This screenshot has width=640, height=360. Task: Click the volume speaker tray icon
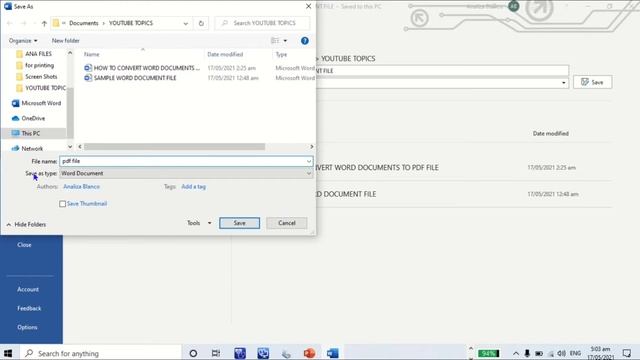pos(562,353)
